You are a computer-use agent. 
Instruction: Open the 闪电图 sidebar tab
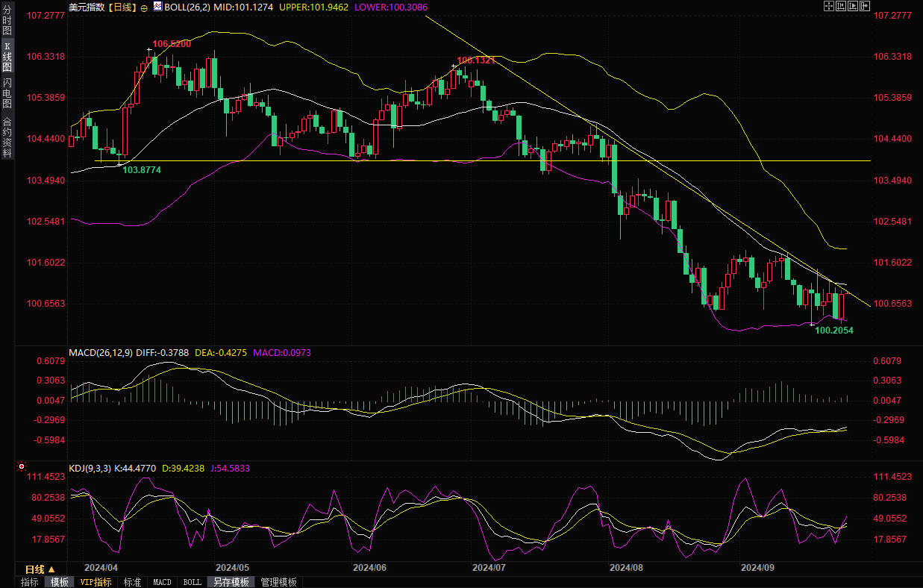tap(7, 93)
